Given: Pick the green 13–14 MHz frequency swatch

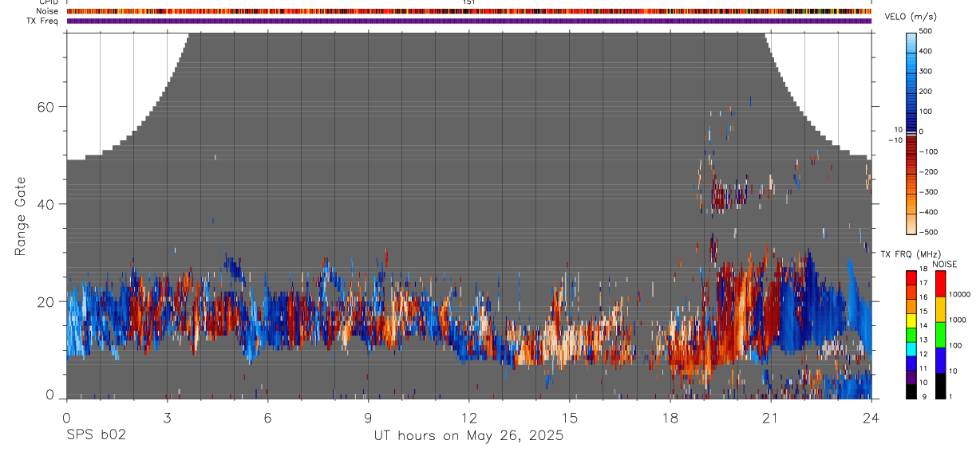Looking at the screenshot, I should tap(911, 335).
